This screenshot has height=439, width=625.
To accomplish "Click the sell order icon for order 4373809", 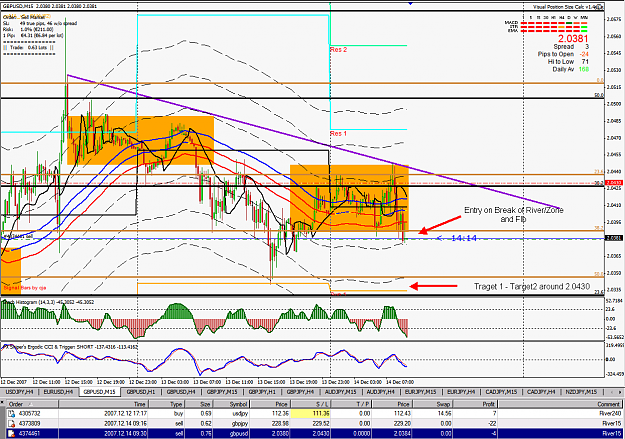I will (x=11, y=423).
